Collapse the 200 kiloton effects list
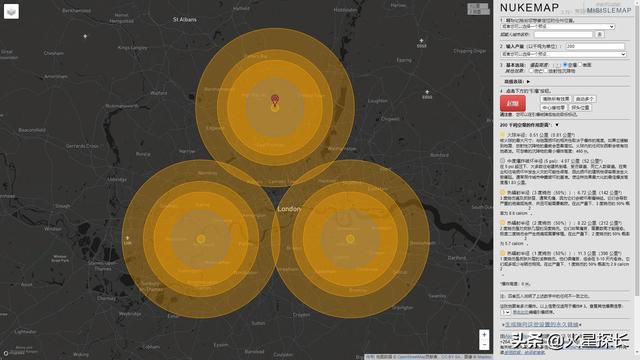This screenshot has width=640, height=360. click(x=557, y=125)
